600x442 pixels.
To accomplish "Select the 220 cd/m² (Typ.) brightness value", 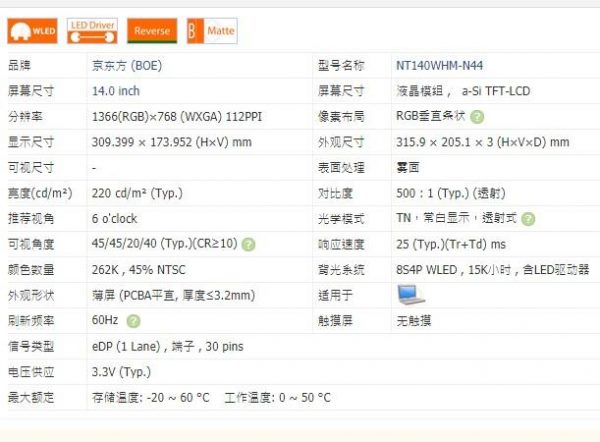I will click(x=137, y=193).
